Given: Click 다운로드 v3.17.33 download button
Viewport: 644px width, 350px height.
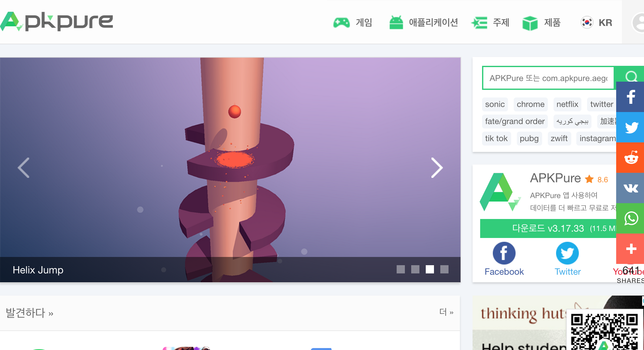Looking at the screenshot, I should pyautogui.click(x=548, y=228).
